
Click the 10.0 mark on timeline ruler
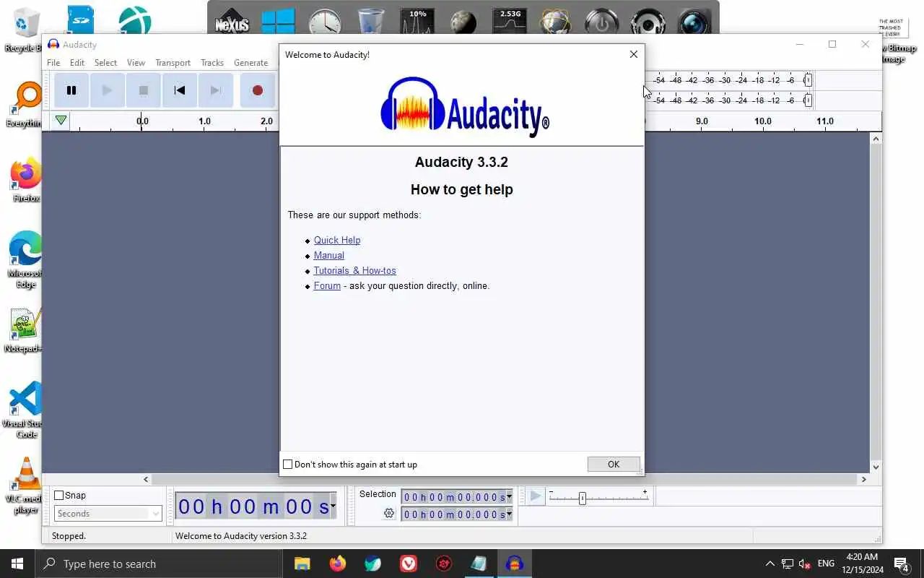(763, 121)
